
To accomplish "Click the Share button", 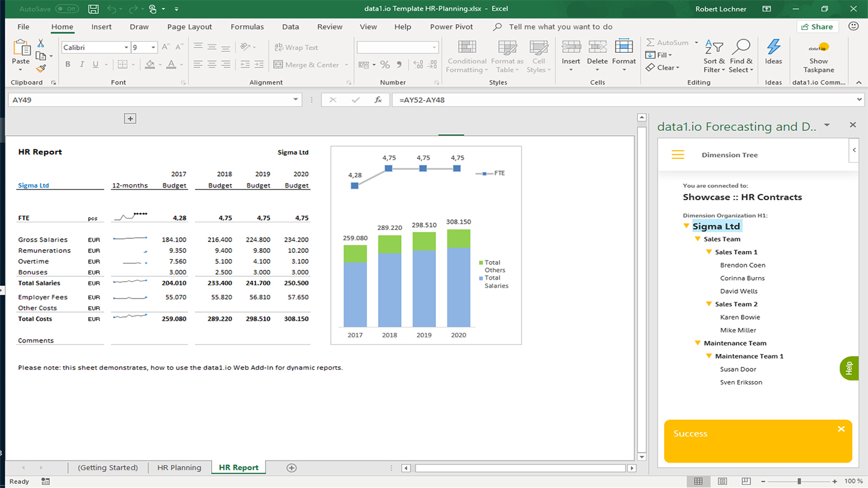I will coord(817,27).
